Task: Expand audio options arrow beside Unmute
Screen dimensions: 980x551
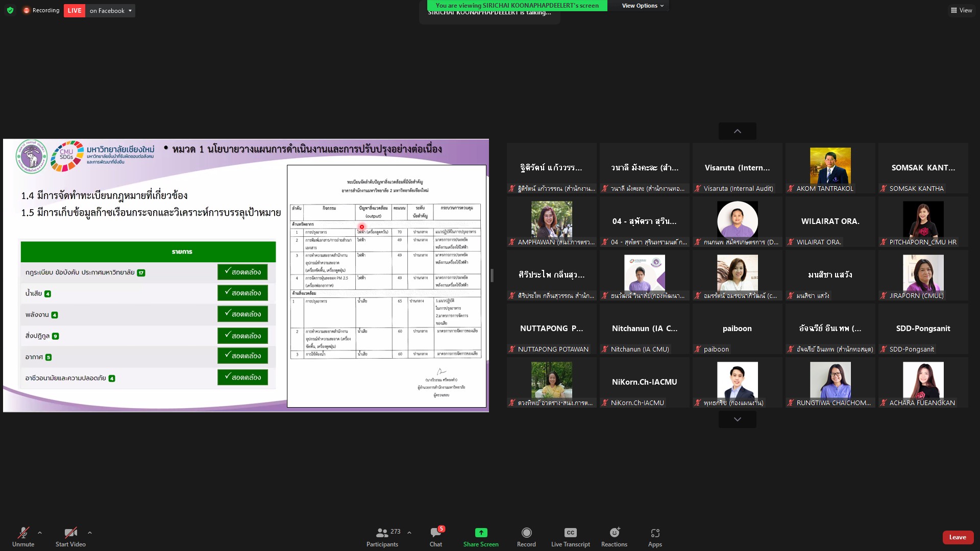Action: point(40,533)
